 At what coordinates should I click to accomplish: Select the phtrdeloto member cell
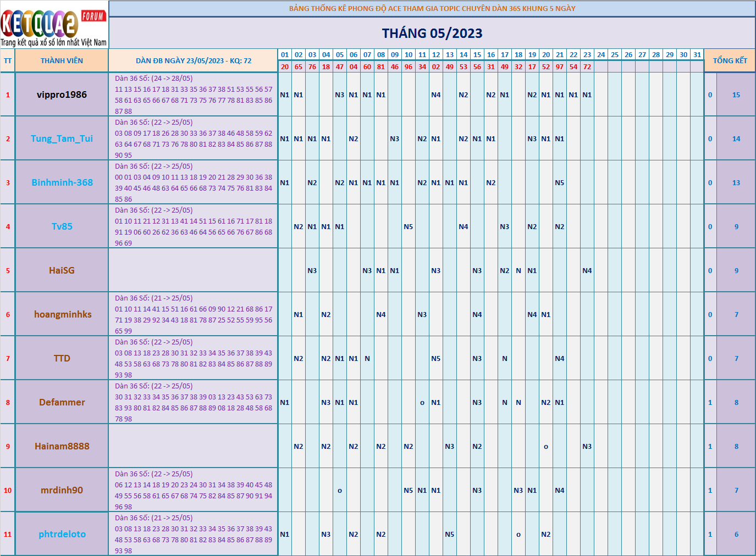point(62,534)
